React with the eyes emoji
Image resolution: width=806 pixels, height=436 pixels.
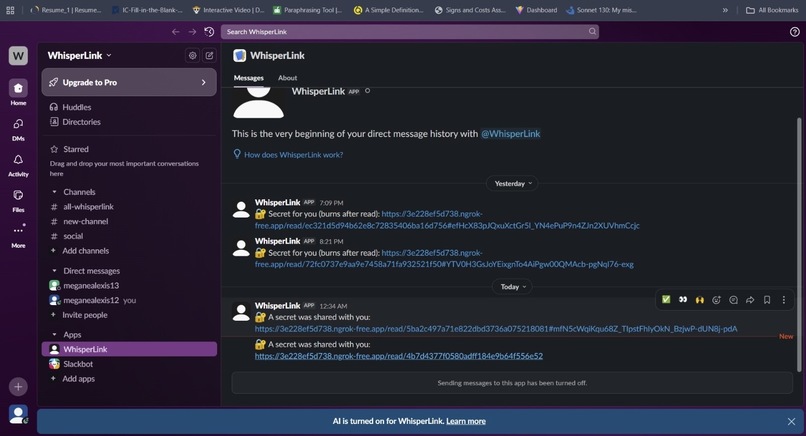pyautogui.click(x=683, y=299)
